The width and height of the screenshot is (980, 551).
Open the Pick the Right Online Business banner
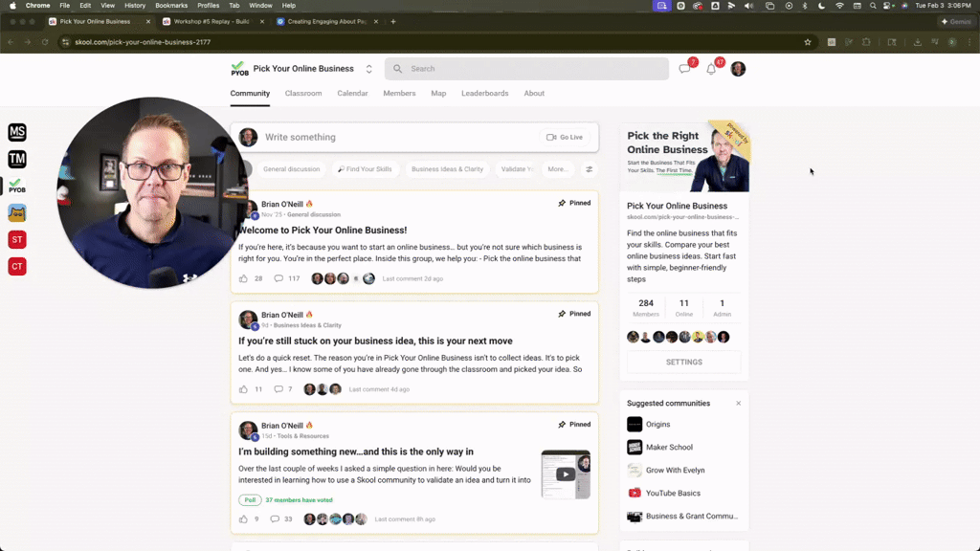point(684,156)
